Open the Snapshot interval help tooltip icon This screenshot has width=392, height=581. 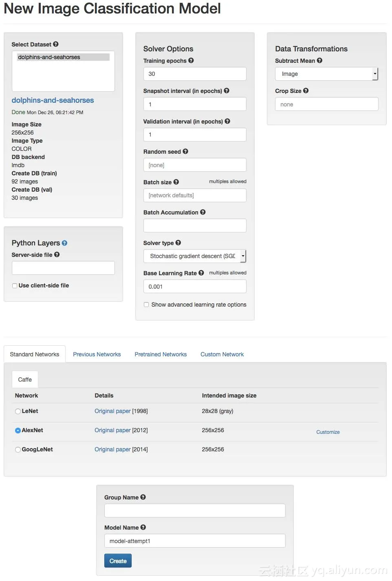(x=227, y=91)
